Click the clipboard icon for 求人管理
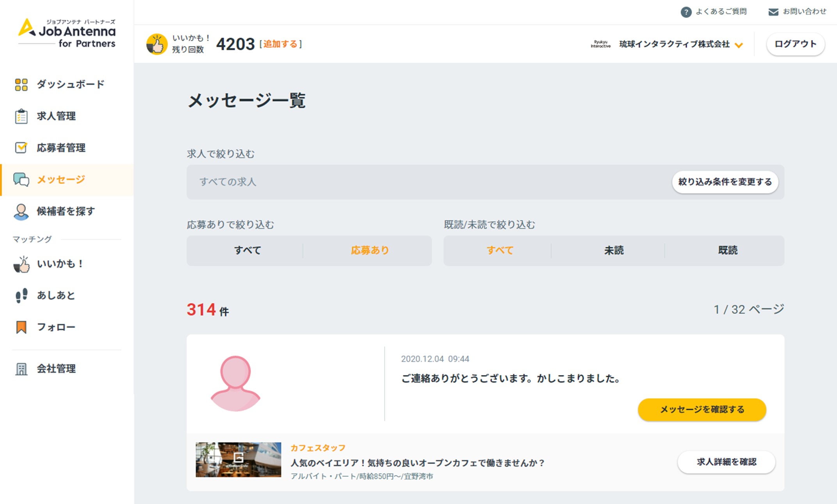This screenshot has height=504, width=837. (x=21, y=116)
